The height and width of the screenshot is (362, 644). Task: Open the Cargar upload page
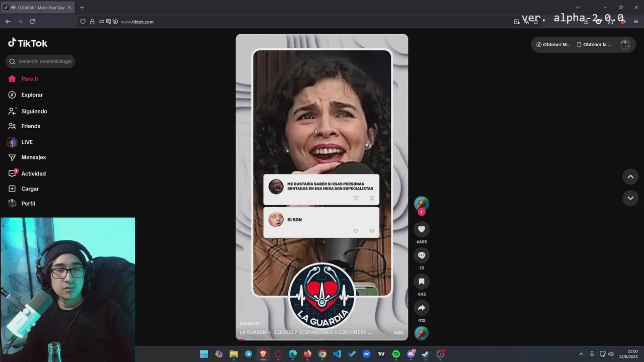[x=23, y=189]
